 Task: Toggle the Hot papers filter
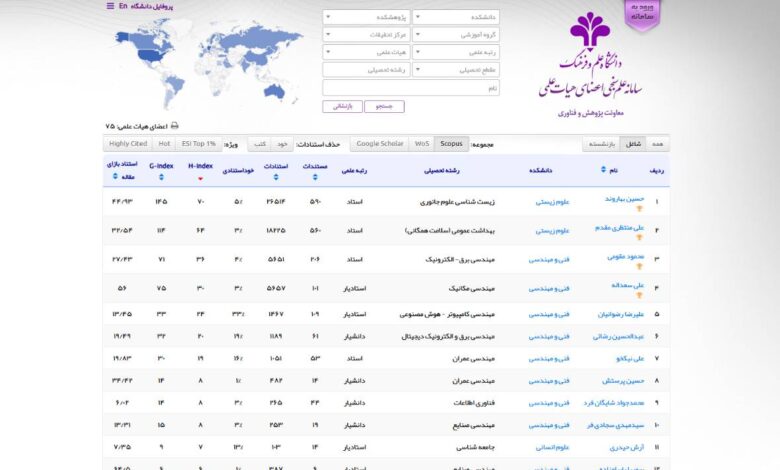(164, 144)
